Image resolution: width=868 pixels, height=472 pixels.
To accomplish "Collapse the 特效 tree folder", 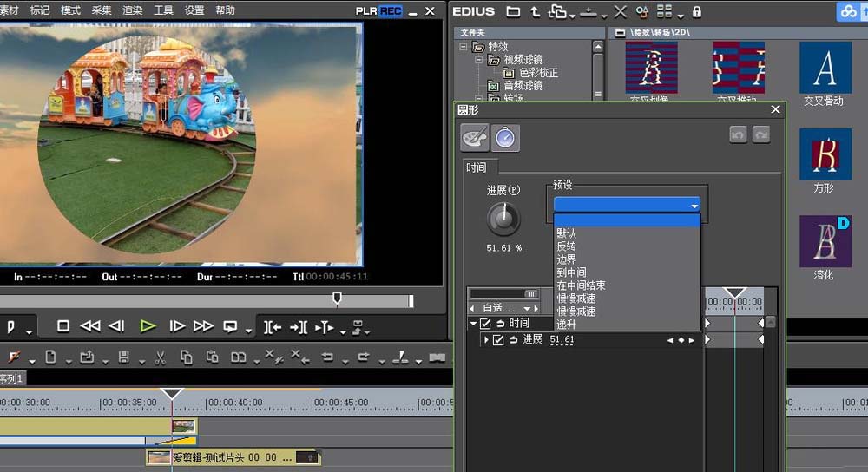I will (464, 47).
